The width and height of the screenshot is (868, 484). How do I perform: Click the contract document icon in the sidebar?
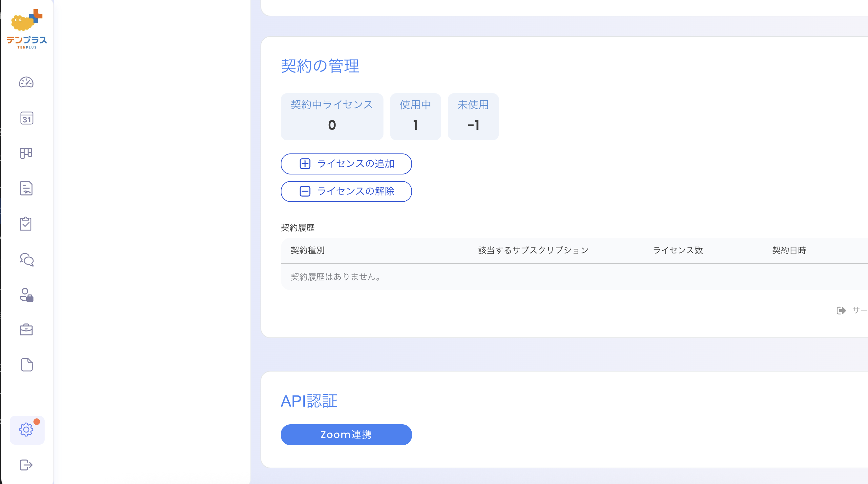tap(27, 188)
